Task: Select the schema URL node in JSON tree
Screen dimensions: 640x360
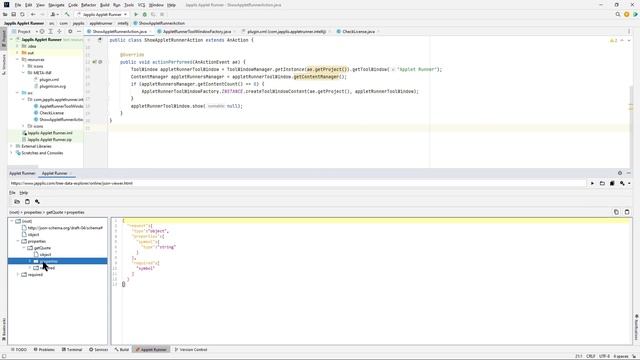Action: [x=62, y=228]
